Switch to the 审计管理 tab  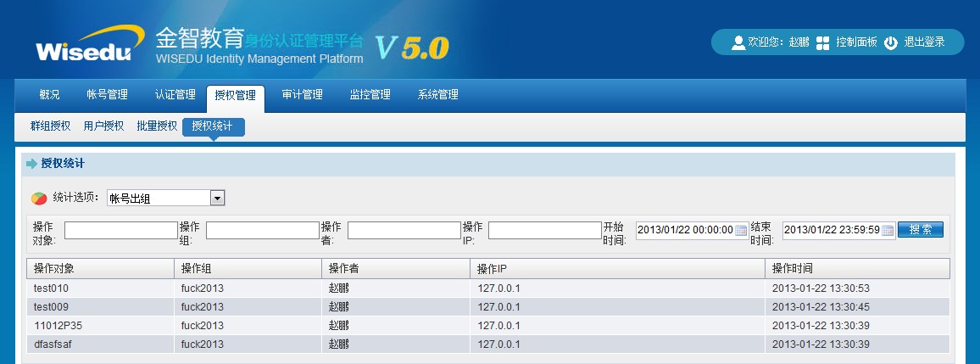[302, 95]
